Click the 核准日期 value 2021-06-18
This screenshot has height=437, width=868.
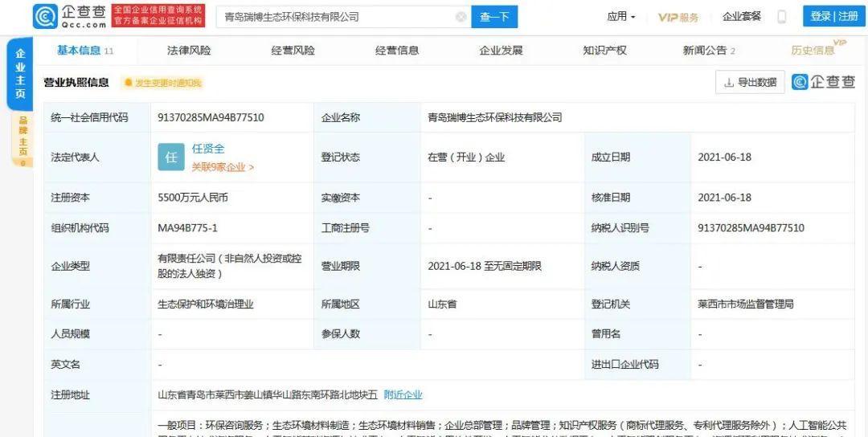coord(725,198)
